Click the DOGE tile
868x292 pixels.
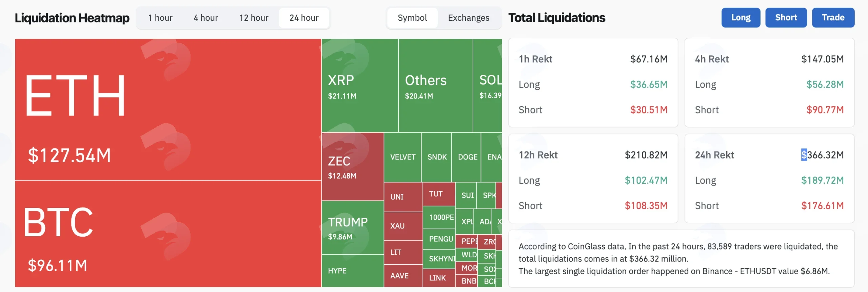tap(466, 157)
